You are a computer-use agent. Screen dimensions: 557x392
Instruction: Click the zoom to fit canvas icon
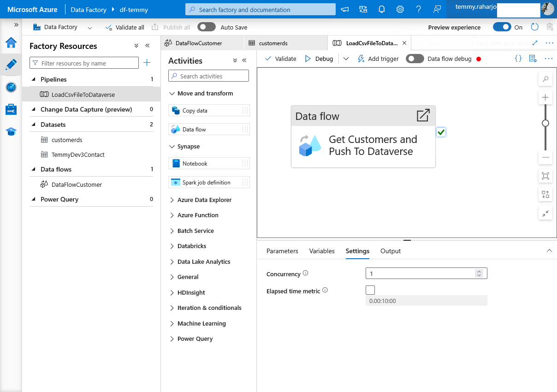coord(545,176)
